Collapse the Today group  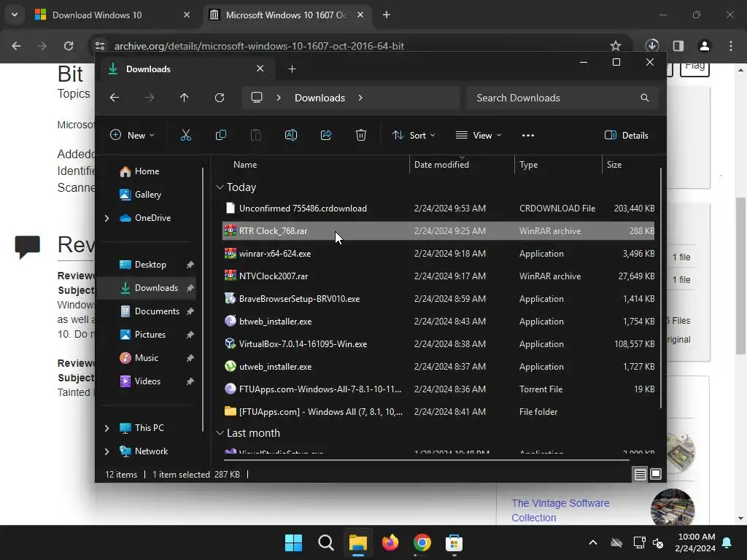[220, 187]
